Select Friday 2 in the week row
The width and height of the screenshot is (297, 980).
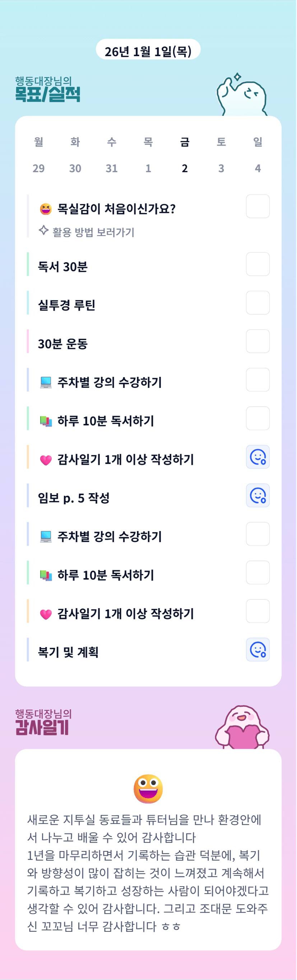pos(185,168)
